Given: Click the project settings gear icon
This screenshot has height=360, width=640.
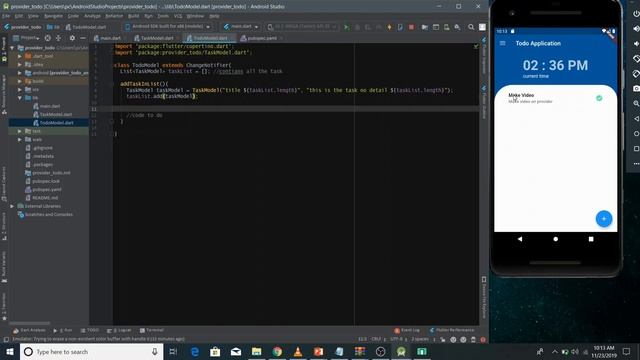Looking at the screenshot, I should (72, 38).
